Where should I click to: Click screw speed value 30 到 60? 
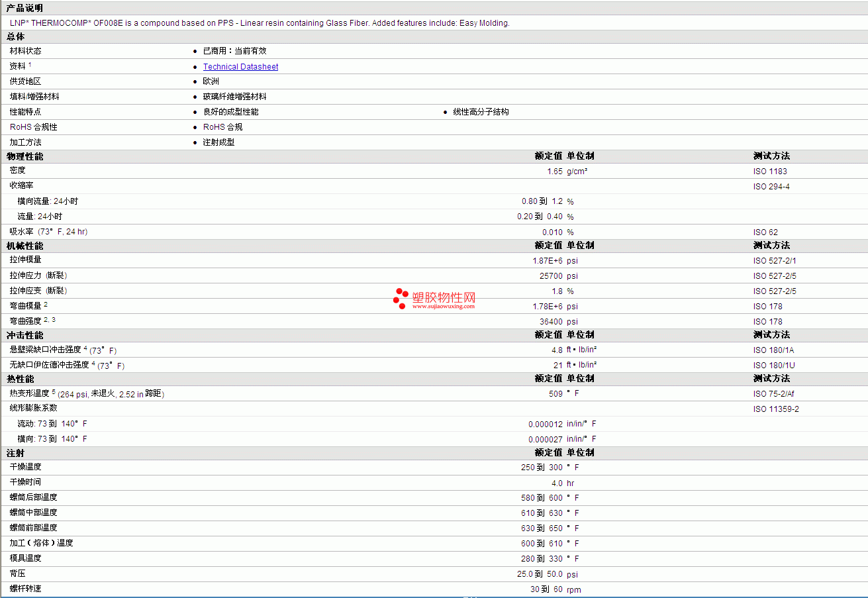point(546,589)
